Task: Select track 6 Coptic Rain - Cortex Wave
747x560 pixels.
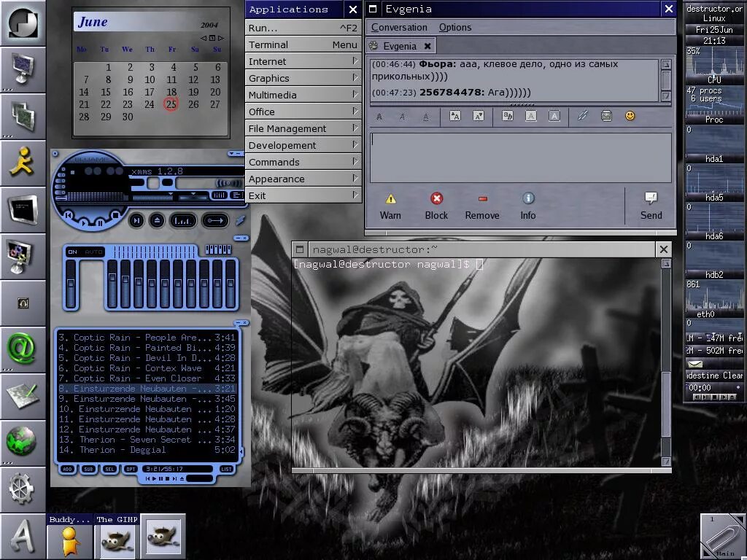Action: pyautogui.click(x=147, y=368)
